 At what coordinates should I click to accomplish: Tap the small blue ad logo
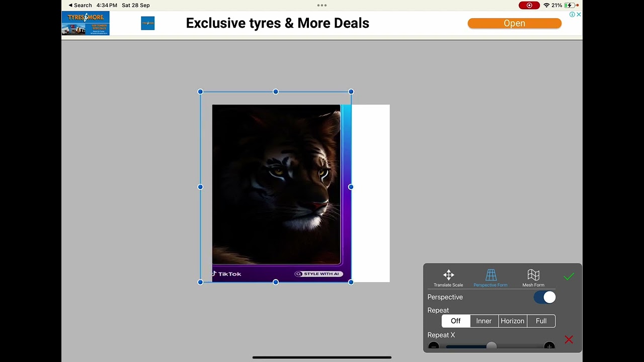point(148,23)
